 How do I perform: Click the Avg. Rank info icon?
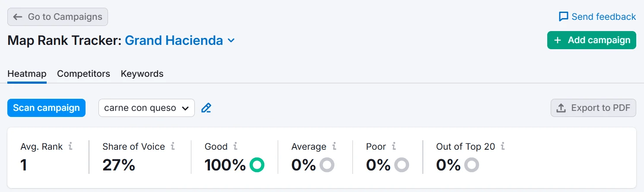(70, 146)
